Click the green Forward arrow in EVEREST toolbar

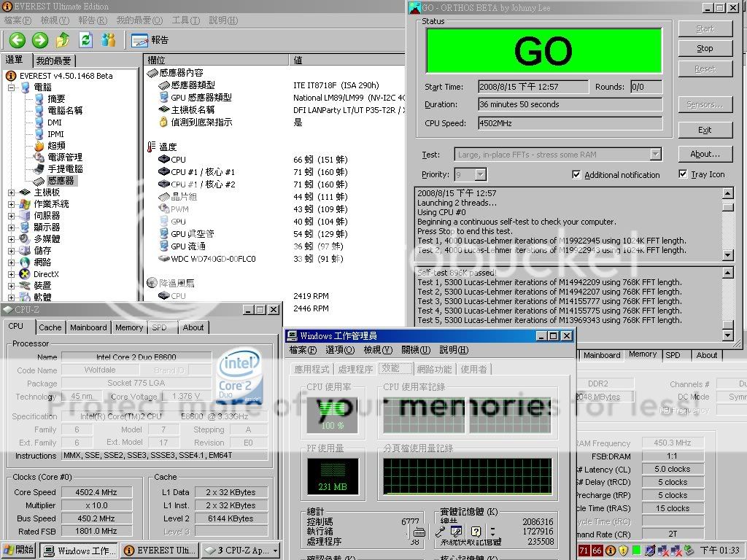pyautogui.click(x=40, y=40)
